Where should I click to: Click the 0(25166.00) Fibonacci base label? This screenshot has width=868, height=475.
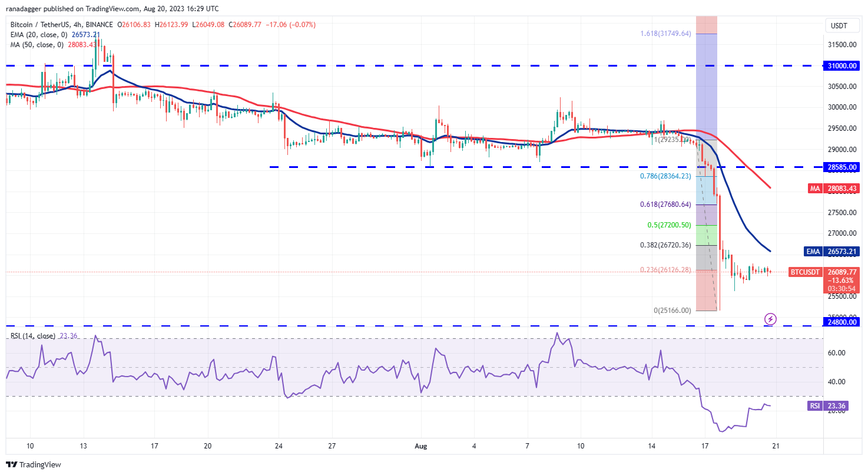click(x=672, y=310)
